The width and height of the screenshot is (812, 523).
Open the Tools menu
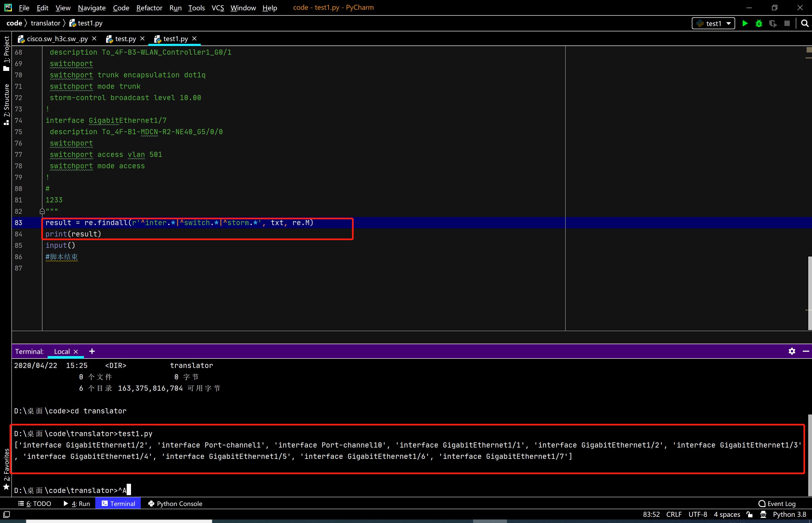[x=197, y=8]
